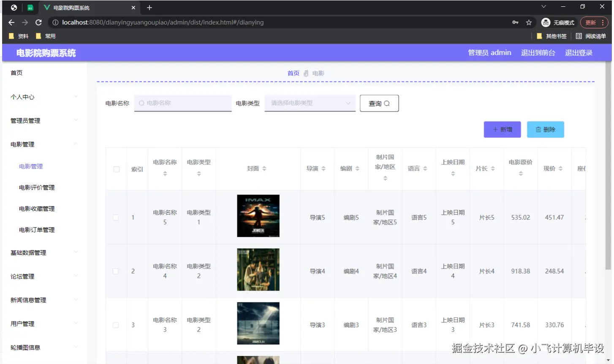Check the row for 电影名称3
The width and height of the screenshot is (614, 364).
[116, 325]
